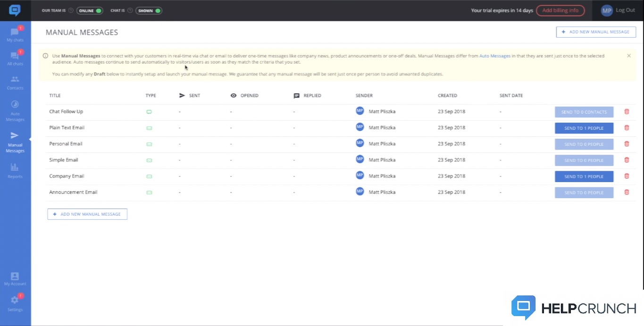
Task: Click the HelpCrunch logo top left
Action: (x=15, y=10)
